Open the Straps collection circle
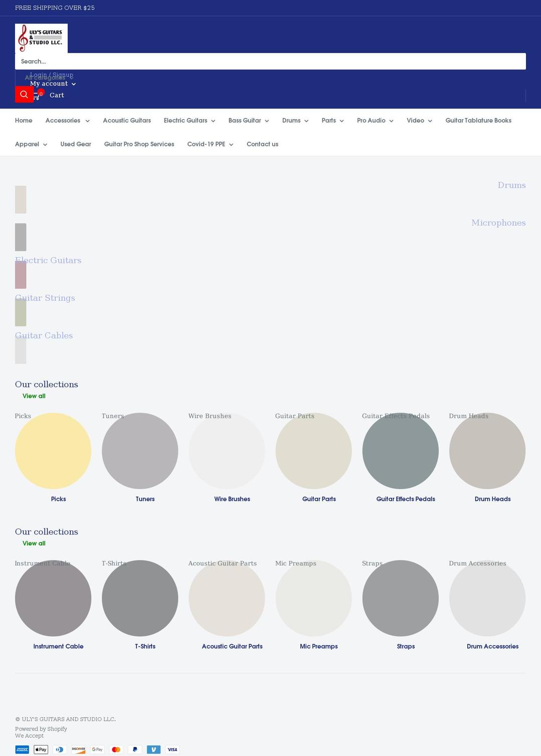This screenshot has width=541, height=756. tap(400, 598)
